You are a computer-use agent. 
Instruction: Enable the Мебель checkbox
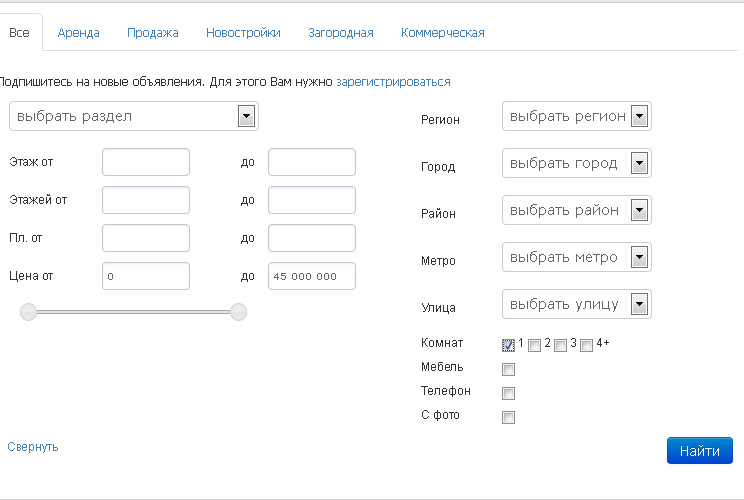coord(508,369)
